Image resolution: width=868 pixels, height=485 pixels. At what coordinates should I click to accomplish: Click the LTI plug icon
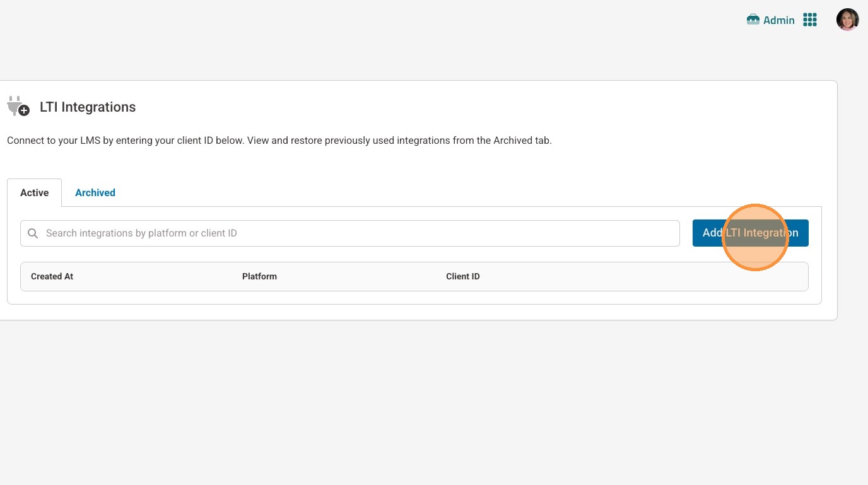[x=18, y=107]
